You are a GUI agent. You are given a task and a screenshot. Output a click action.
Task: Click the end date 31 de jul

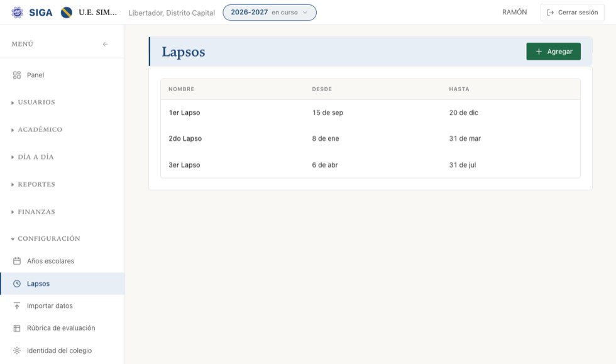point(463,165)
